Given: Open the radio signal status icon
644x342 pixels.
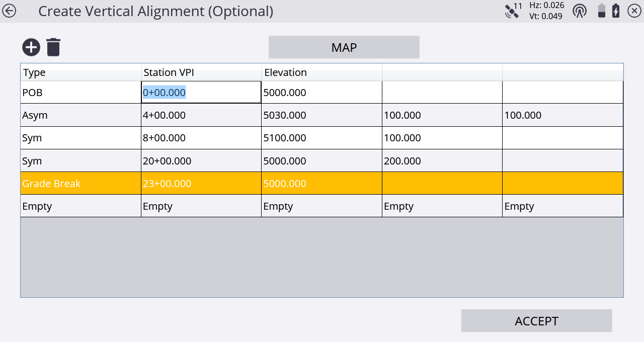Looking at the screenshot, I should [x=580, y=11].
